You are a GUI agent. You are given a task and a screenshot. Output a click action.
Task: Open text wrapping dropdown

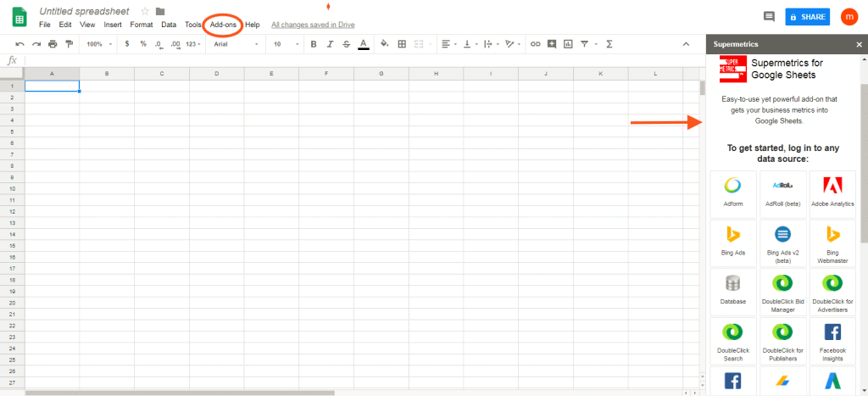coord(491,44)
